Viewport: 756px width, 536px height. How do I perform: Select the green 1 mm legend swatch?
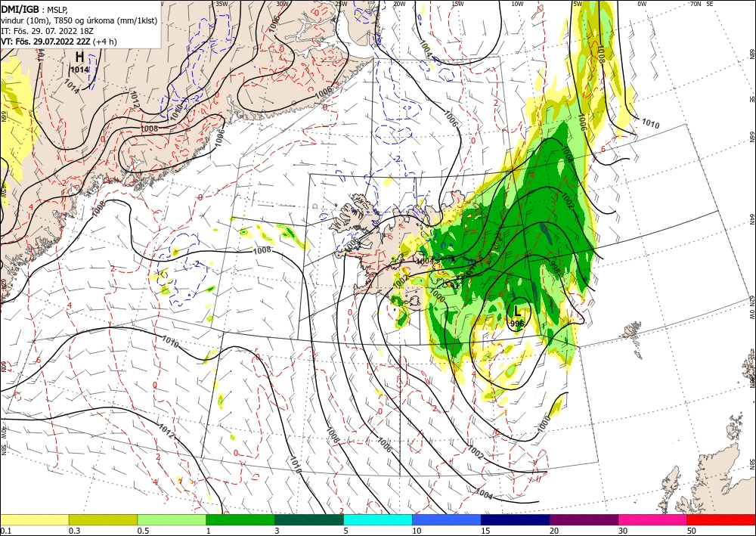tap(240, 519)
